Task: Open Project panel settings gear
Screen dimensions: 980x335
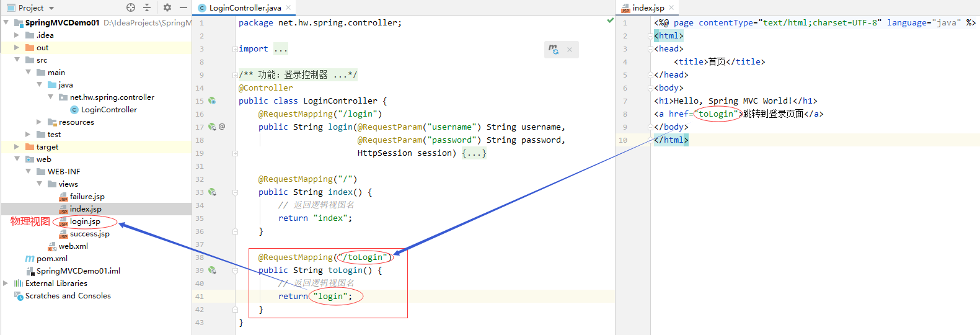Action: point(167,7)
